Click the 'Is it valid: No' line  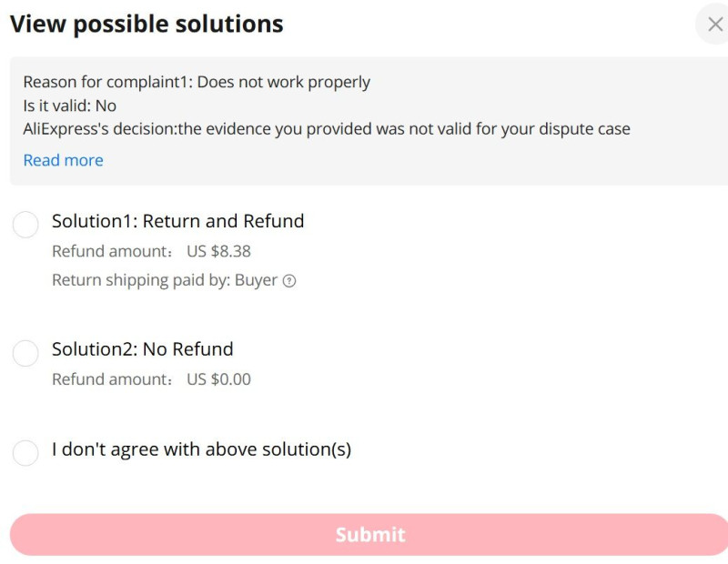click(70, 106)
